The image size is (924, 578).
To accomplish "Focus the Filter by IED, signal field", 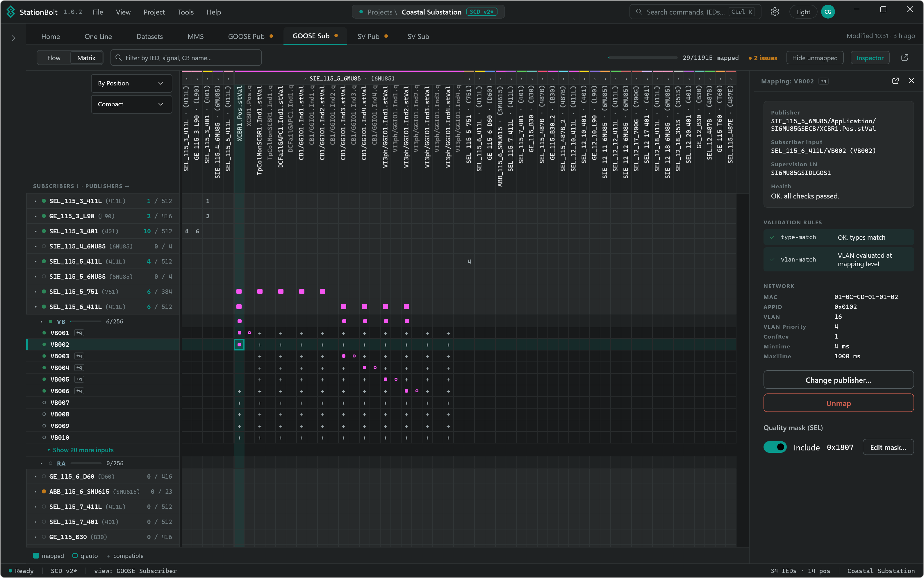I will click(x=186, y=58).
